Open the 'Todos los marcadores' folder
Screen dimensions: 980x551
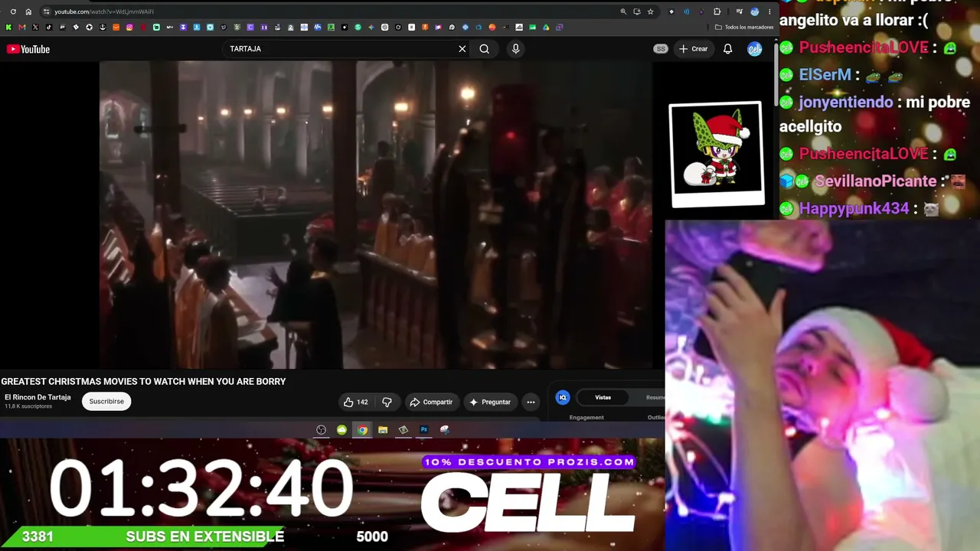pyautogui.click(x=744, y=28)
